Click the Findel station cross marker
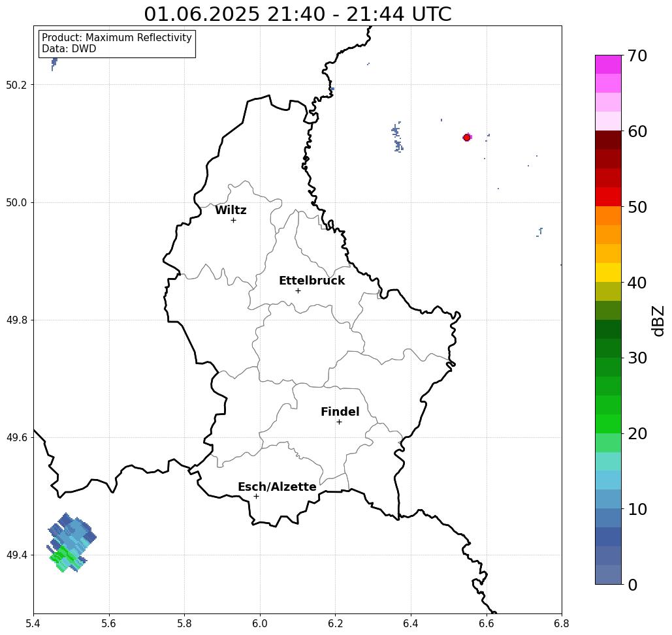Image resolution: width=672 pixels, height=635 pixels. click(x=339, y=422)
